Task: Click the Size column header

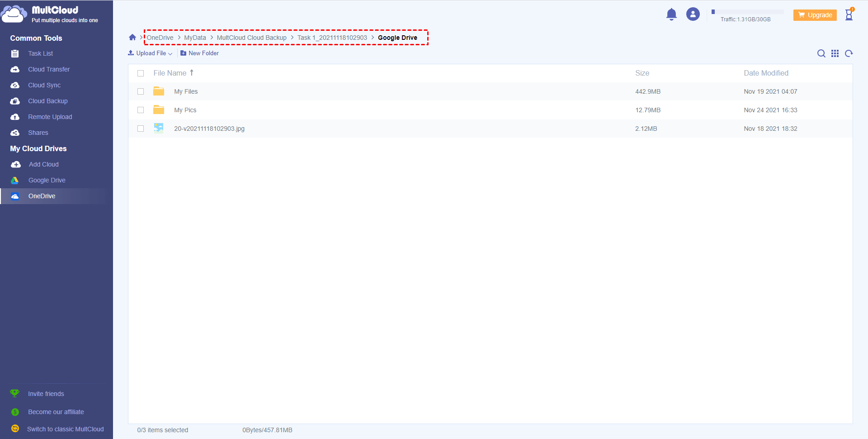Action: click(642, 73)
